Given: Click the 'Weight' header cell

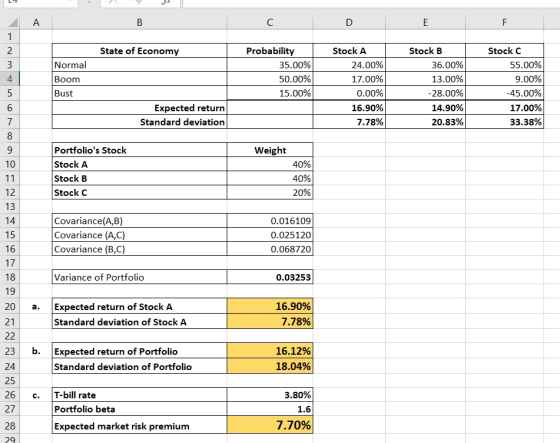Looking at the screenshot, I should tap(270, 150).
